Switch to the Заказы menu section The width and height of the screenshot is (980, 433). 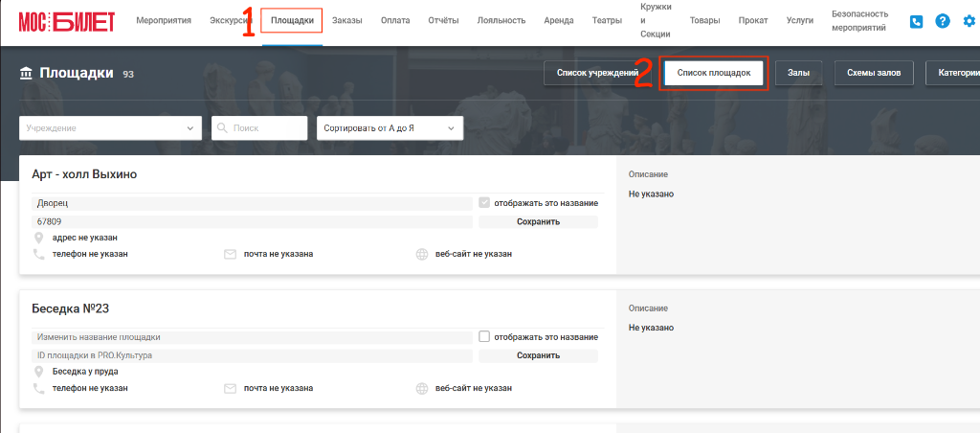346,21
